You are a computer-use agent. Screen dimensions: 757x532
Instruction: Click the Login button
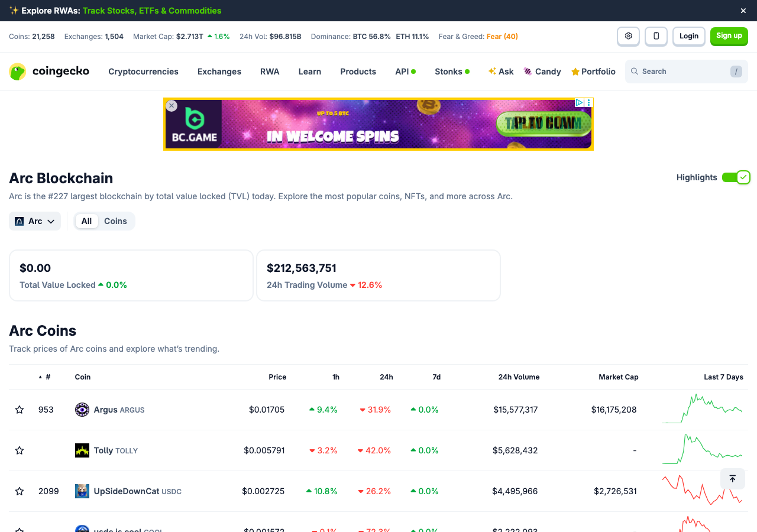click(x=689, y=36)
